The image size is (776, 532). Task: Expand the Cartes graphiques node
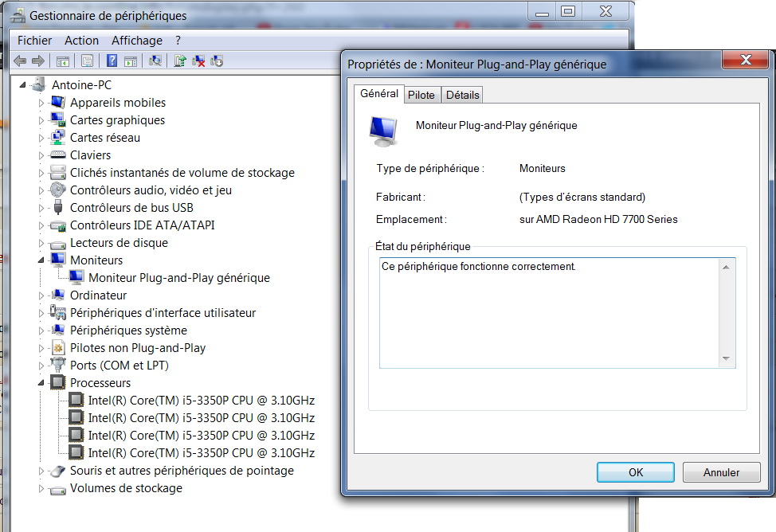point(41,120)
